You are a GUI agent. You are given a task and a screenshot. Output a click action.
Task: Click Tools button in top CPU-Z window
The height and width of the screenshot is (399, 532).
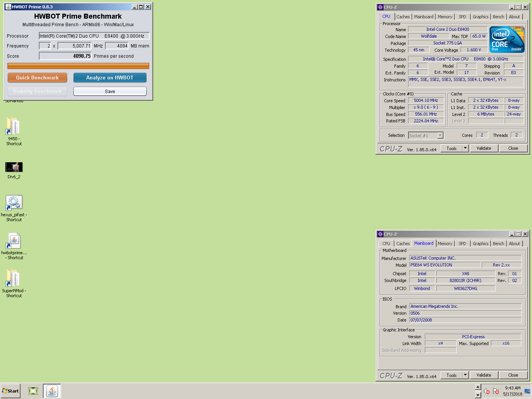(451, 149)
